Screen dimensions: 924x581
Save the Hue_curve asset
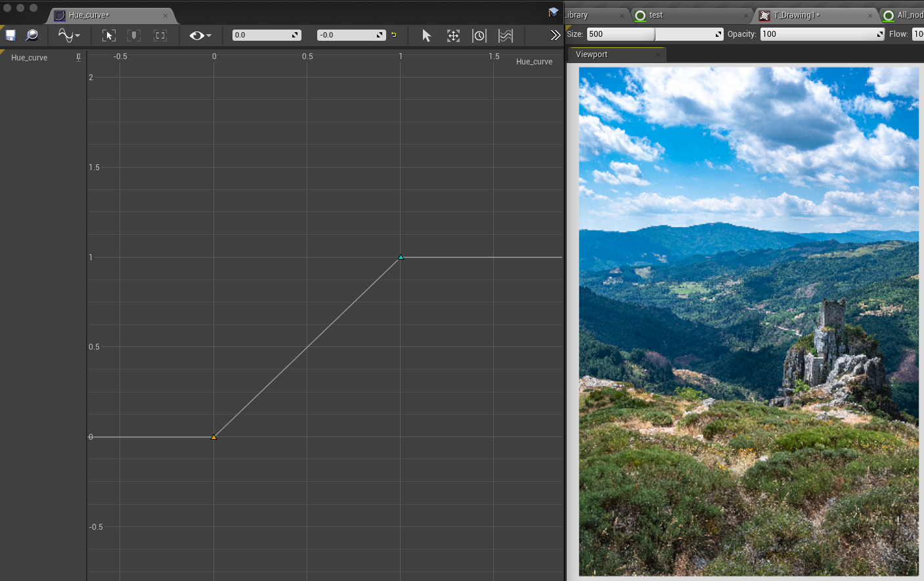click(x=10, y=35)
